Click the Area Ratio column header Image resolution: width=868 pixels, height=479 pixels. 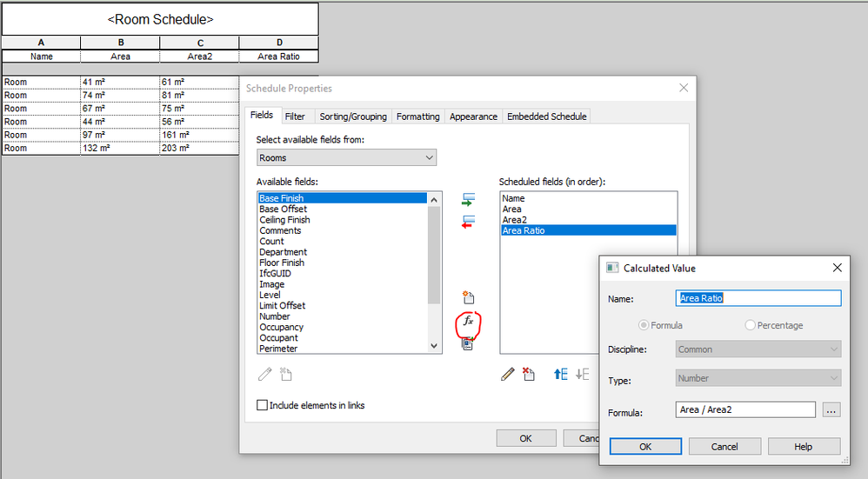[278, 57]
